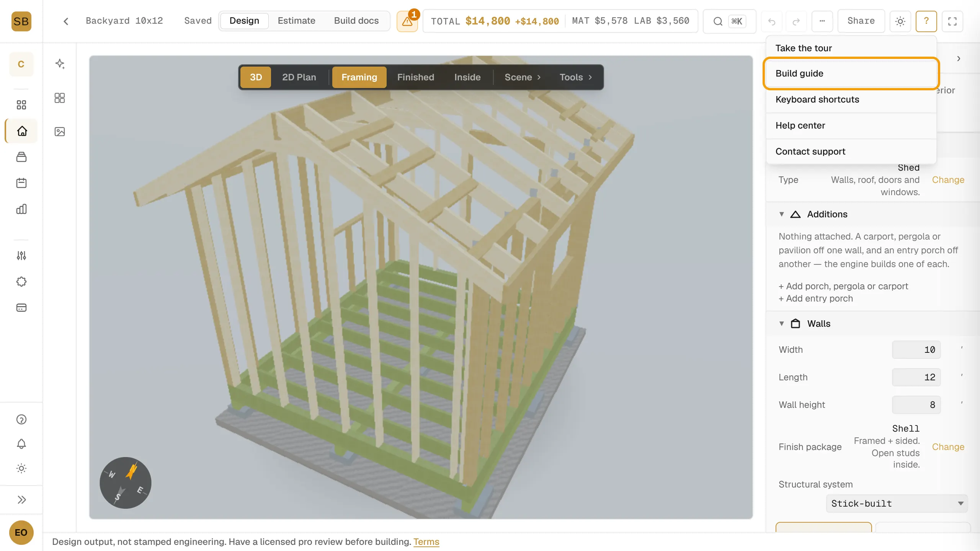Click the SB app logo
980x551 pixels.
pyautogui.click(x=21, y=21)
